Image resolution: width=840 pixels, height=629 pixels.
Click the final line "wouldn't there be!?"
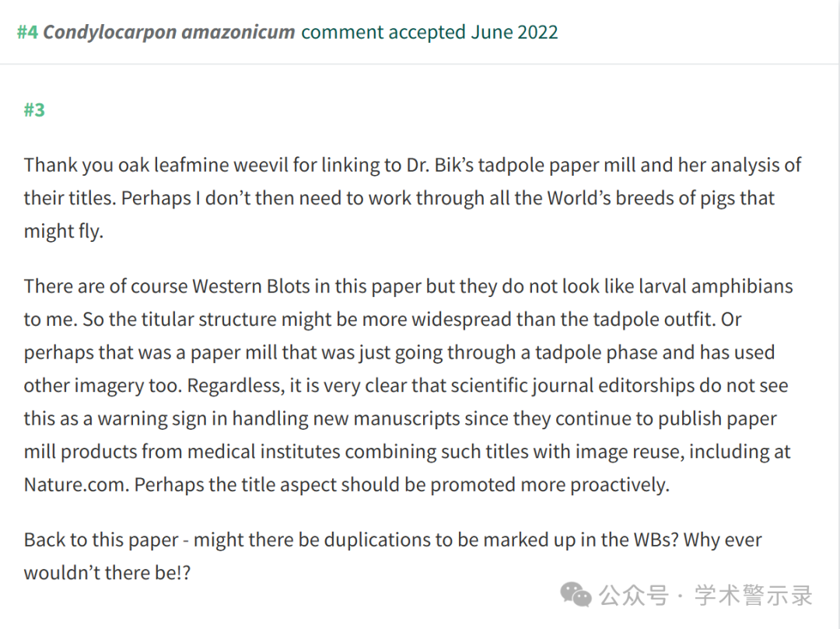[x=107, y=573]
